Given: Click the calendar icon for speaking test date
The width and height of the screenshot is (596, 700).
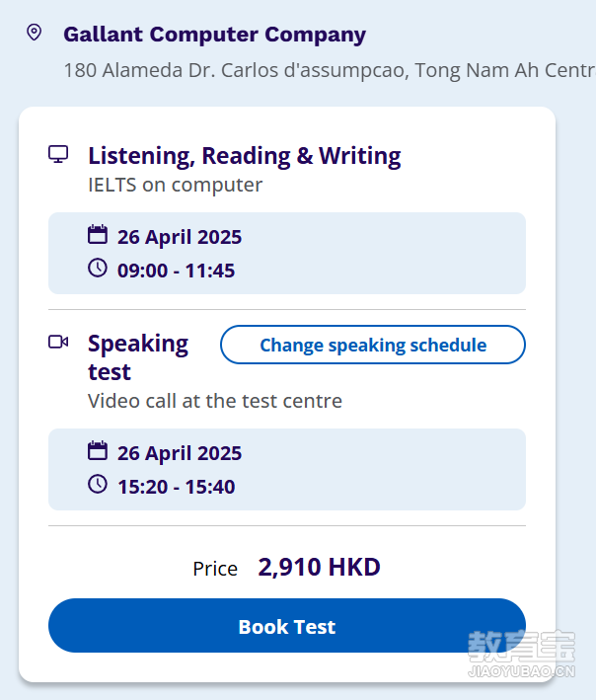Looking at the screenshot, I should click(98, 450).
